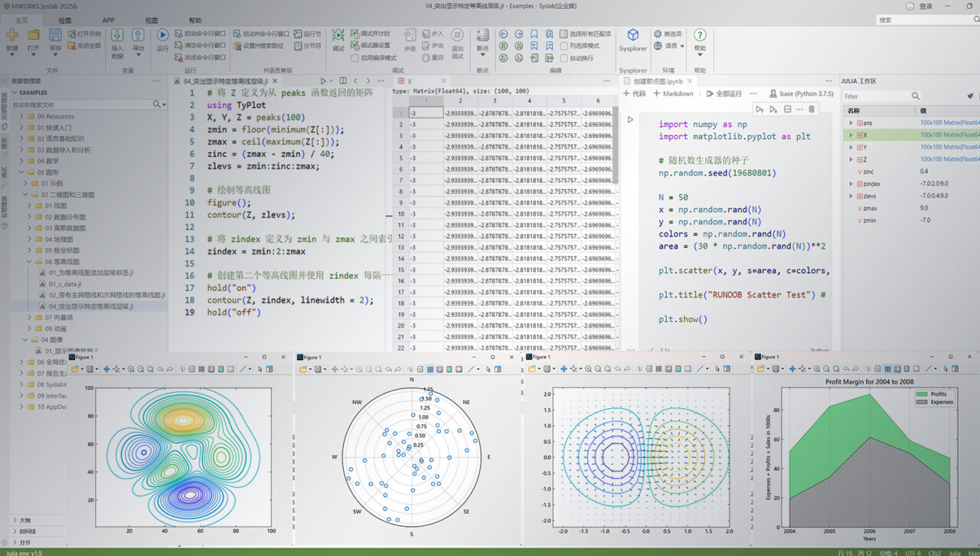Click the 保存 (Save) disk icon
This screenshot has height=556, width=980.
click(x=55, y=34)
